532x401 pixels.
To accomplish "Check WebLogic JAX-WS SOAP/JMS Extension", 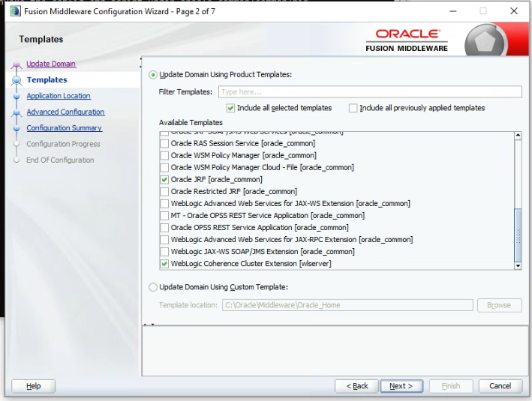I will pos(164,252).
